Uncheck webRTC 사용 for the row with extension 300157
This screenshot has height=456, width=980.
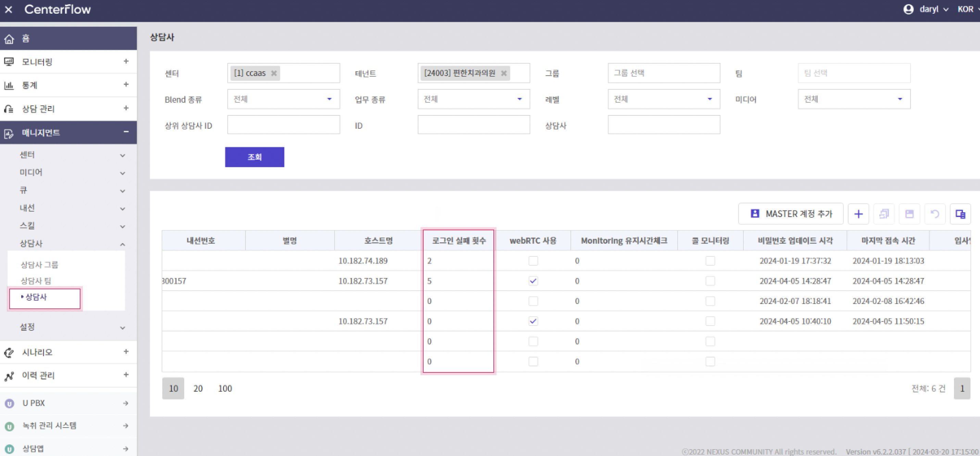(533, 281)
